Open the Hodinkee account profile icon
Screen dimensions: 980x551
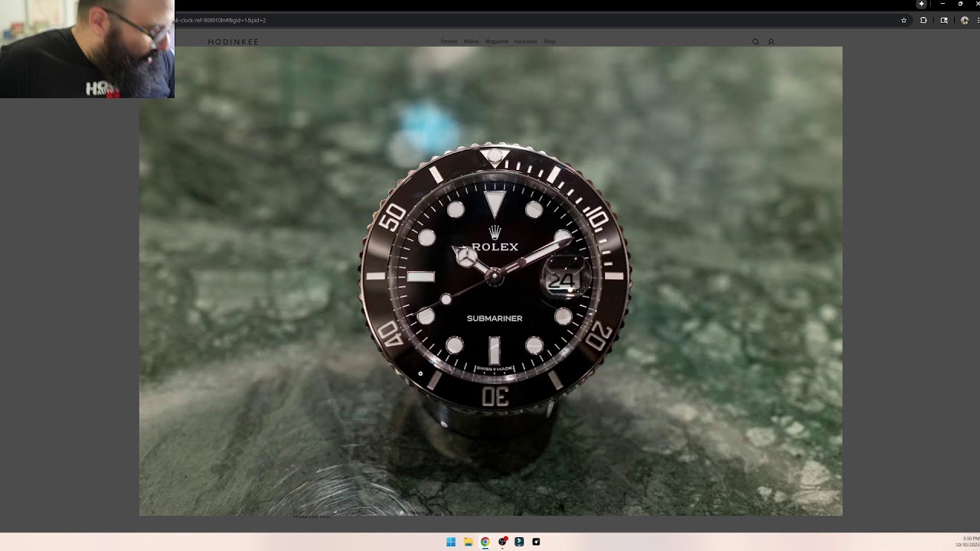(771, 42)
